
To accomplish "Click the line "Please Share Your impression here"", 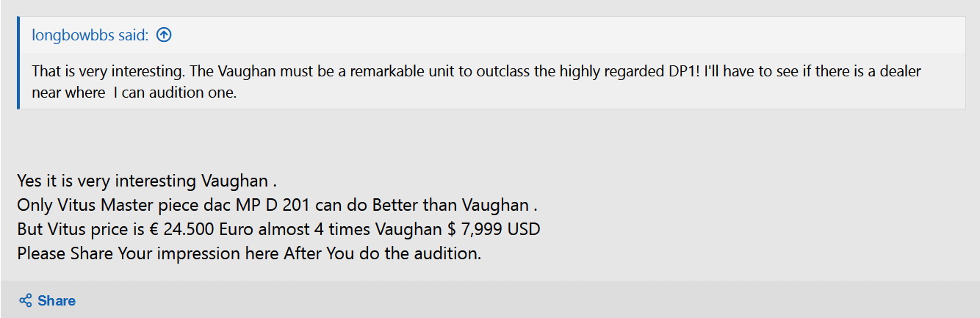I will click(x=249, y=253).
